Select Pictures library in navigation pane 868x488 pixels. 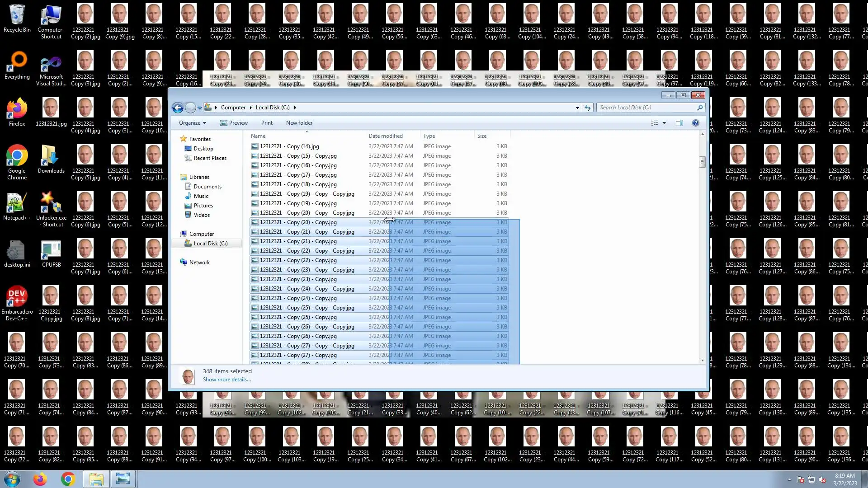pos(203,206)
